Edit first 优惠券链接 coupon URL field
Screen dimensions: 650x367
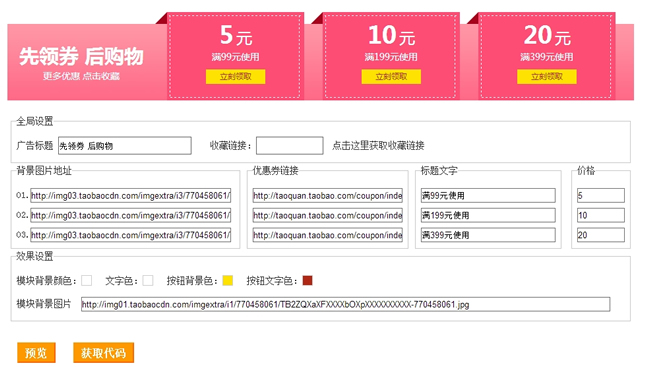click(327, 195)
